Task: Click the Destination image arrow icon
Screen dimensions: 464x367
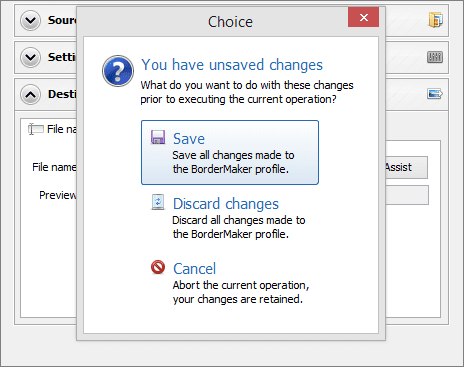Action: point(435,94)
